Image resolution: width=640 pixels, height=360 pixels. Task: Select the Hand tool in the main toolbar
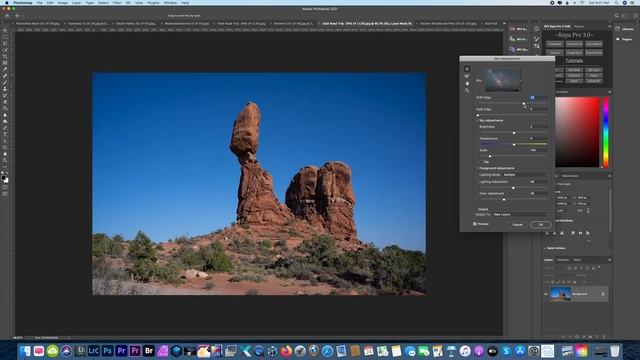(x=5, y=154)
